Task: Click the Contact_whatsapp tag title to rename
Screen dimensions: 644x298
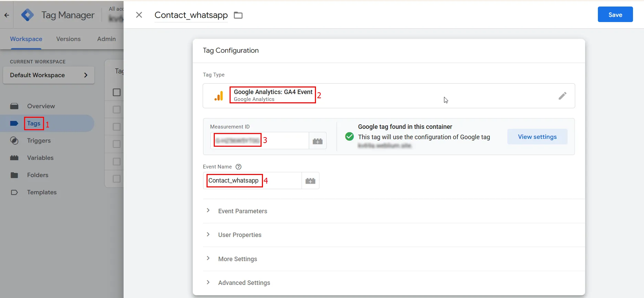Action: point(191,15)
